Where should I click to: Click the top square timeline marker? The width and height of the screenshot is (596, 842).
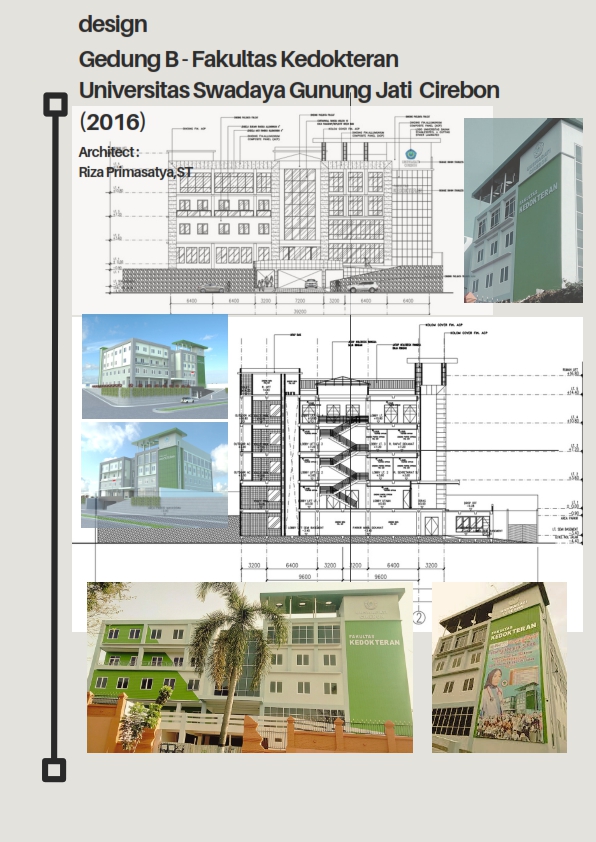[55, 104]
